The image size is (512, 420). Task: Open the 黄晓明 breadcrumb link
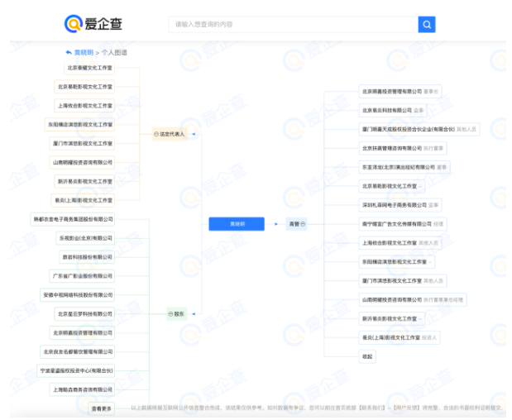pyautogui.click(x=84, y=53)
